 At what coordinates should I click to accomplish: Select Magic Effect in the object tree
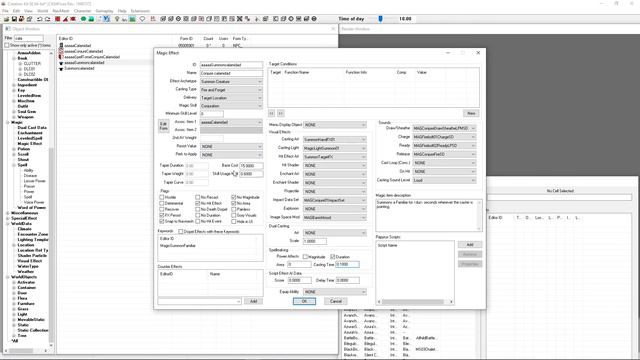click(30, 144)
